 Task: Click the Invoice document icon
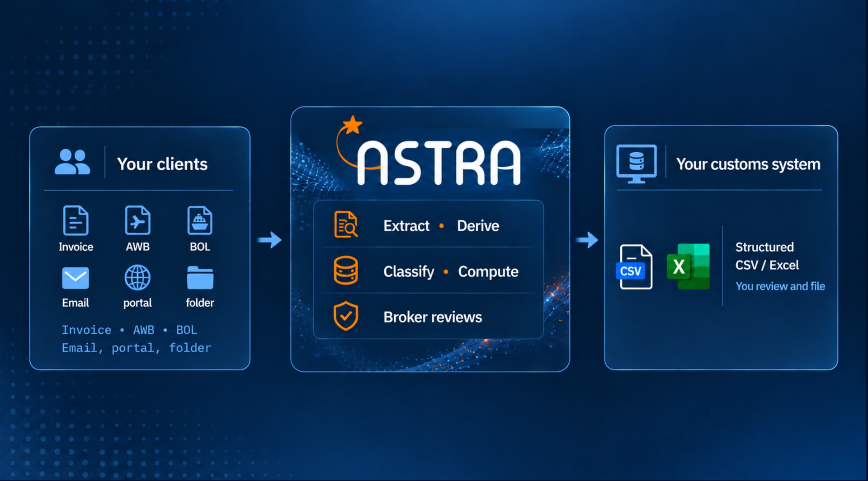coord(75,220)
